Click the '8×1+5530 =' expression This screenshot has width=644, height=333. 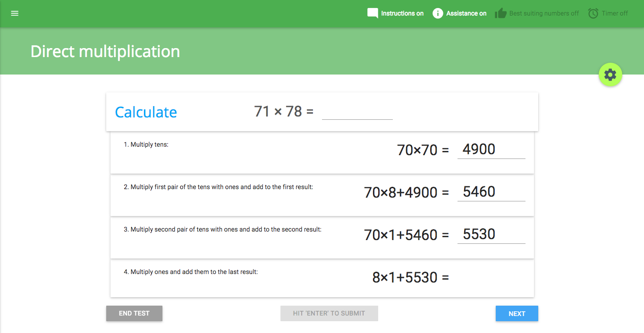pyautogui.click(x=411, y=277)
